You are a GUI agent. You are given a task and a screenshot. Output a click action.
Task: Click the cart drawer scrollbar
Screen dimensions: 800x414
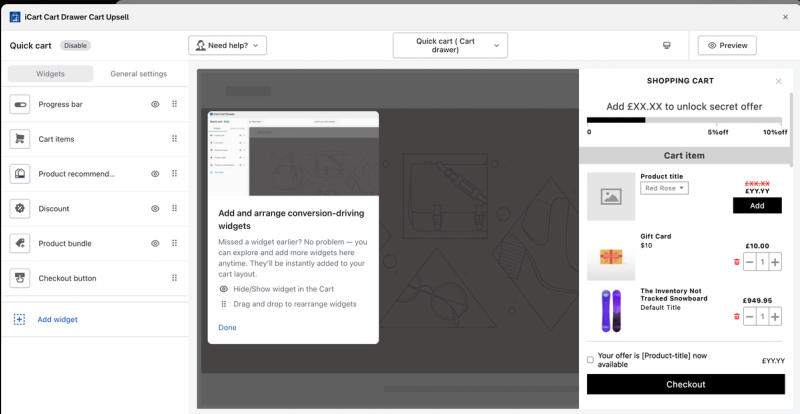click(x=791, y=130)
